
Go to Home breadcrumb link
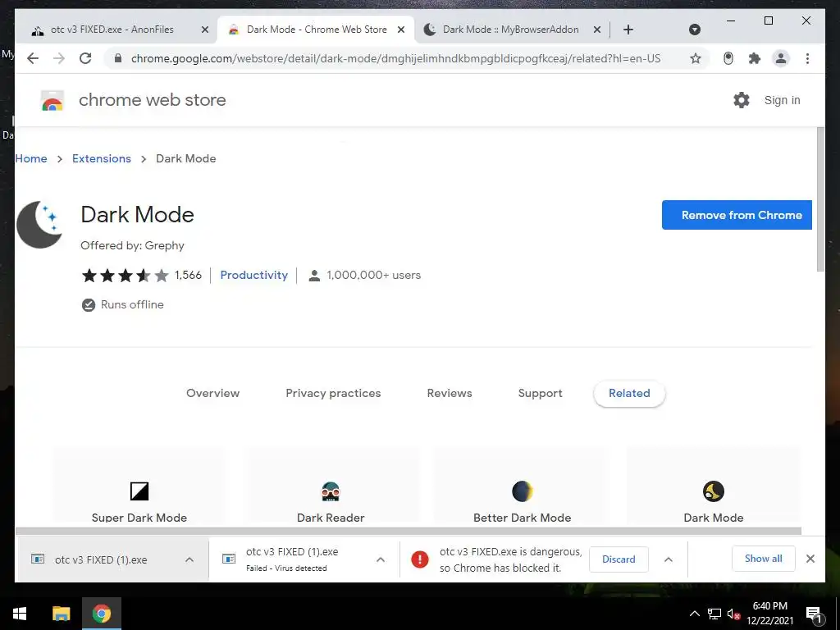click(x=31, y=158)
